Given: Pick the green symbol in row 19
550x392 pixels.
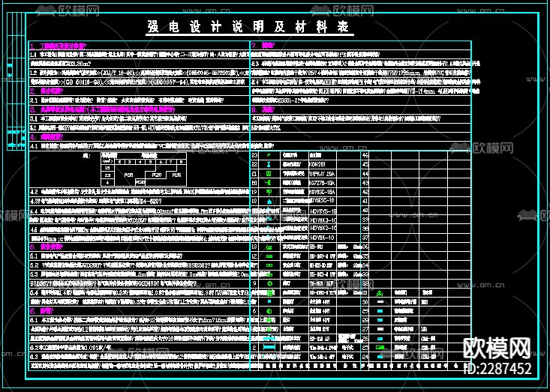Looking at the screenshot, I should click(x=269, y=192).
